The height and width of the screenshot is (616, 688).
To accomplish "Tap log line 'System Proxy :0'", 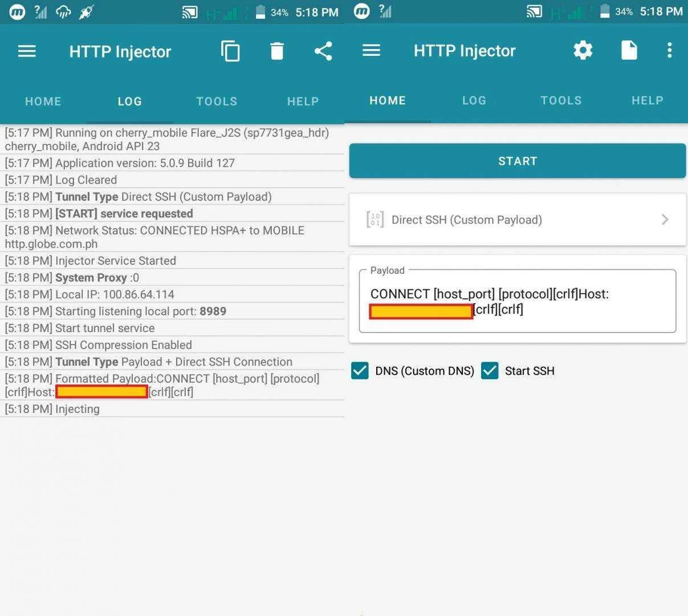I will 172,278.
